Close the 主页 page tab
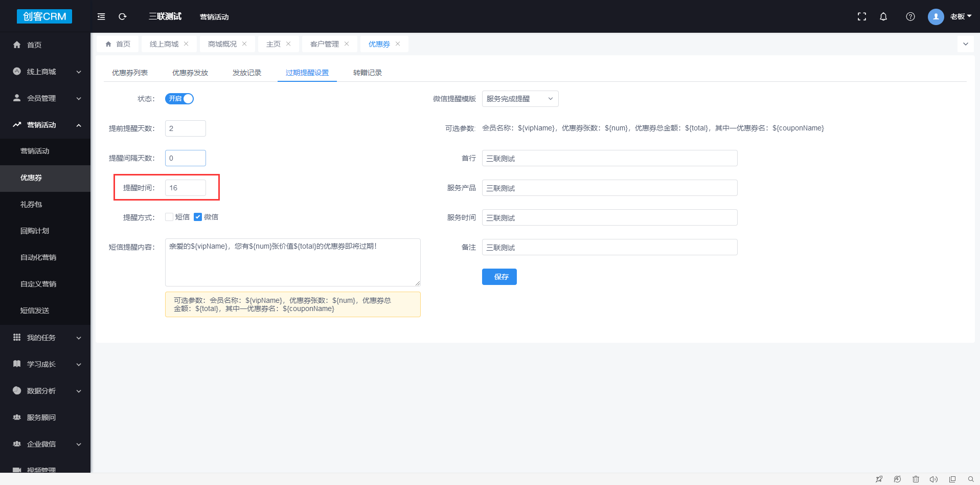This screenshot has width=980, height=485. pyautogui.click(x=288, y=44)
